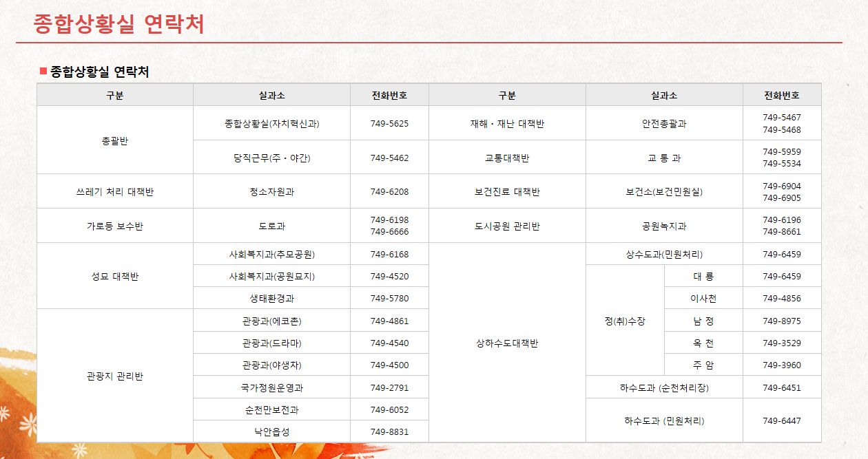Click the 청소자원과 cell
This screenshot has height=459, width=868.
click(271, 191)
